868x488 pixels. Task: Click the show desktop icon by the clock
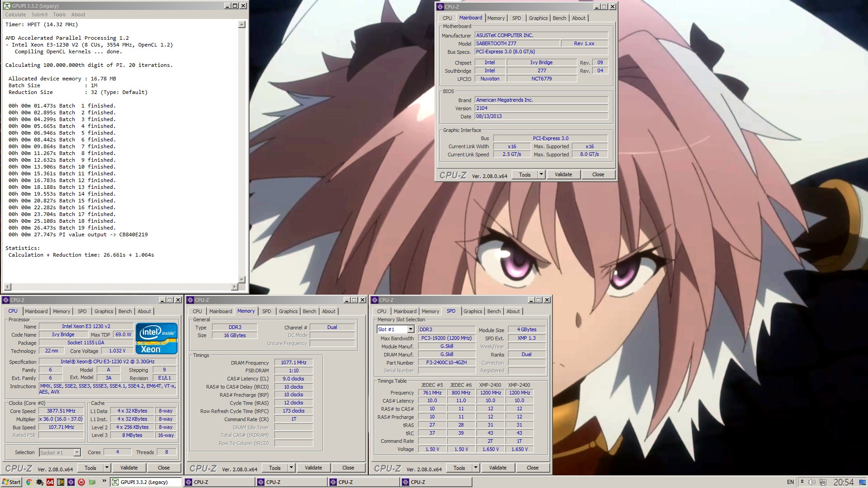click(862, 482)
